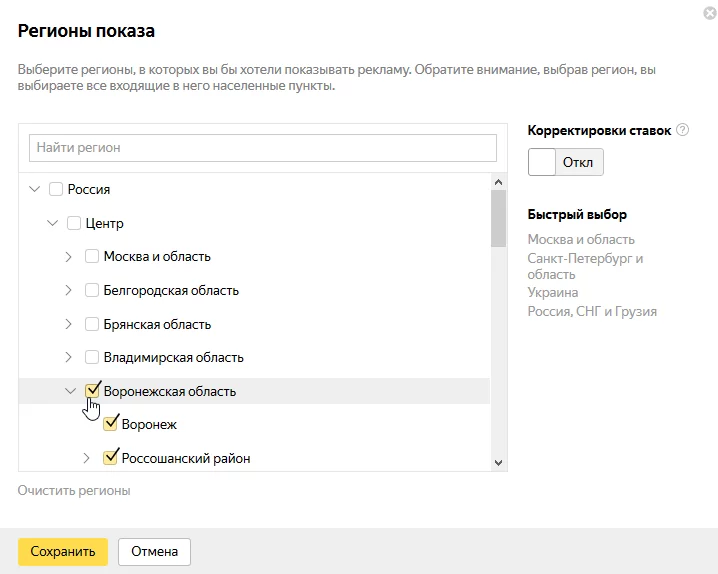
Task: Close the Регионы показа dialog
Action: click(x=710, y=13)
